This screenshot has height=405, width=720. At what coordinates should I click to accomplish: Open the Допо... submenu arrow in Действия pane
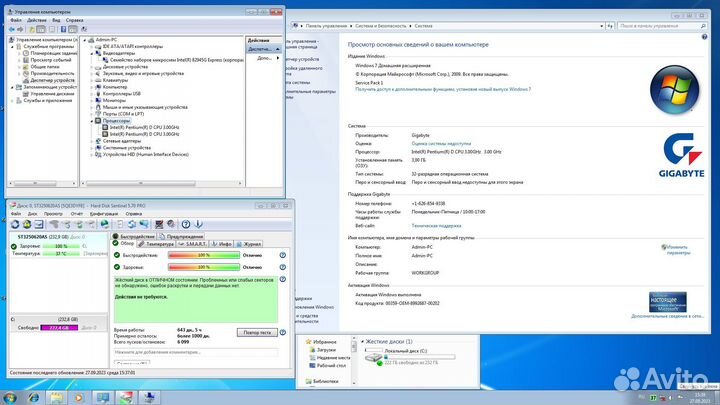278,58
